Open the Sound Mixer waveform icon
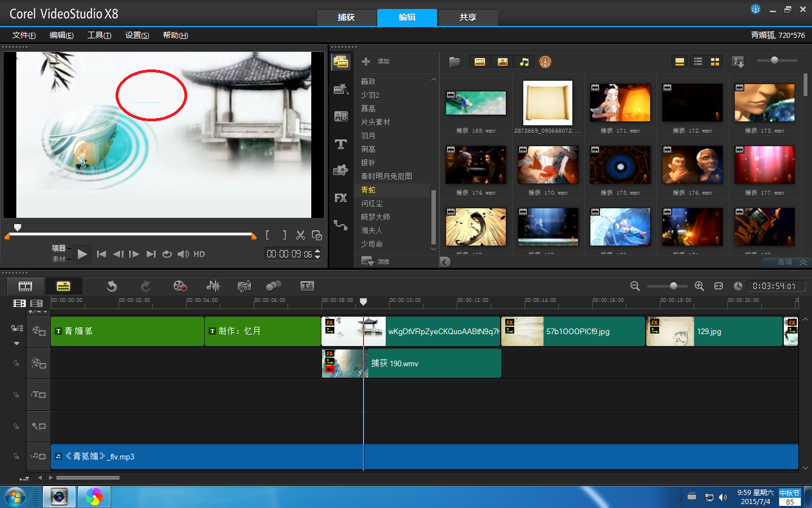Image resolution: width=812 pixels, height=508 pixels. click(213, 286)
